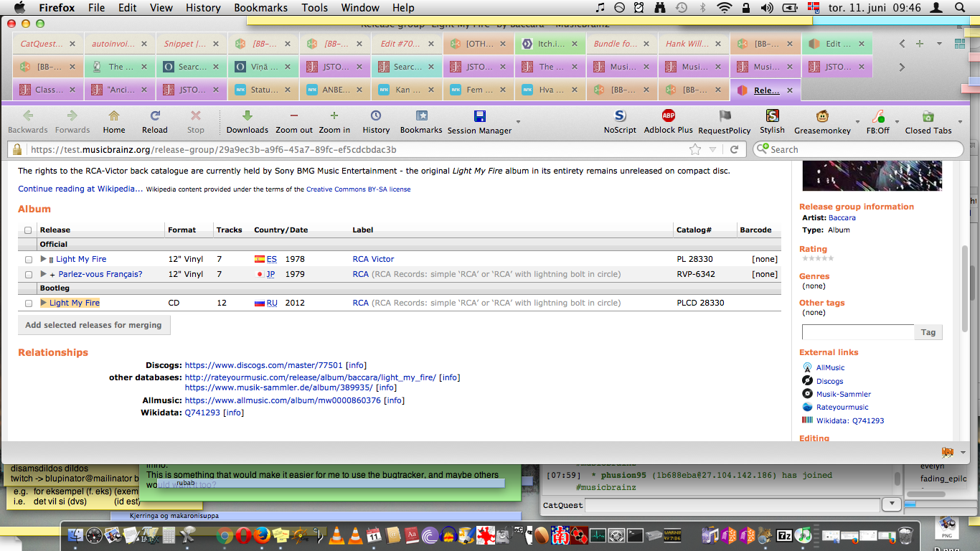Viewport: 980px width, 551px height.
Task: Click the tab groups grid icon
Action: pos(959,44)
